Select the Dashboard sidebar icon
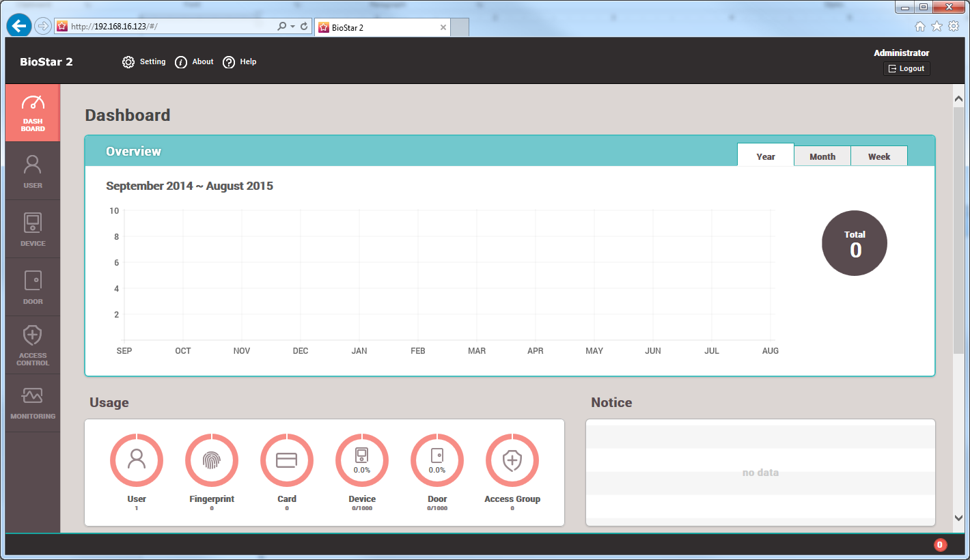The width and height of the screenshot is (970, 560). tap(33, 113)
